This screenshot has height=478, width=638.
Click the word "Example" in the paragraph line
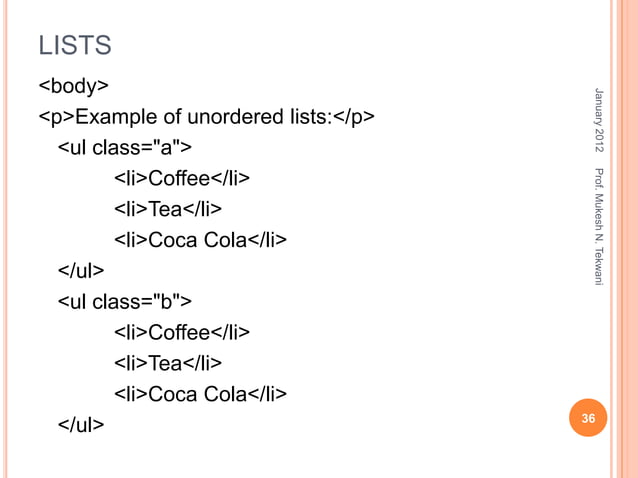tap(112, 118)
